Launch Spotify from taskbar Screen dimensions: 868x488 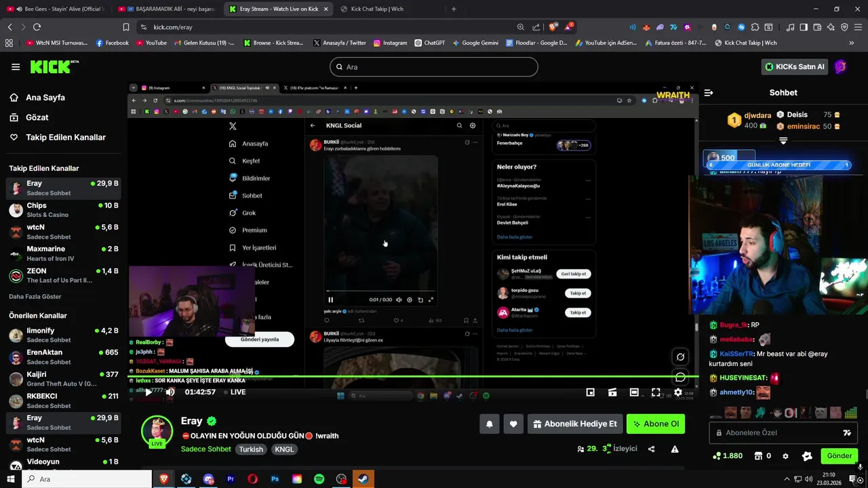319,479
